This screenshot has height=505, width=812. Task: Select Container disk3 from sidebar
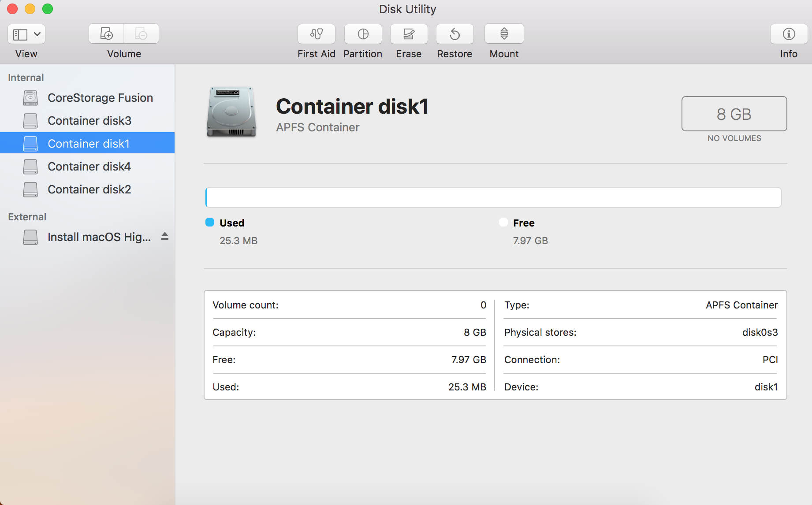pos(89,120)
